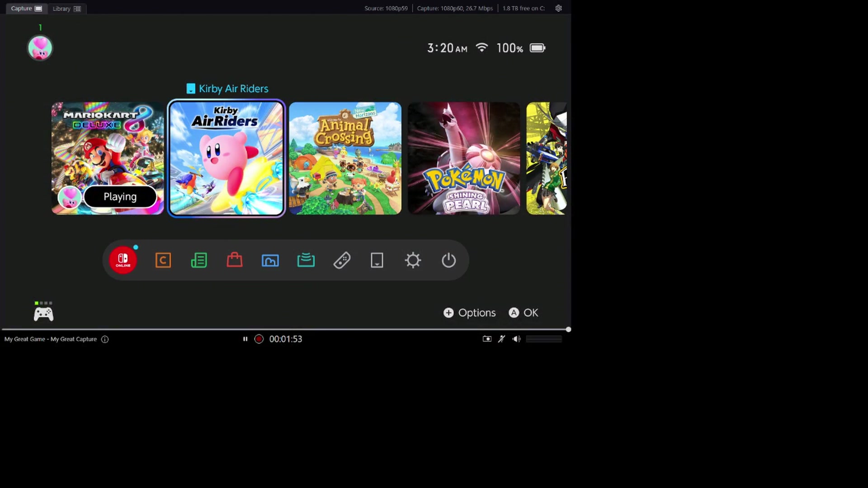Open the Virtual Game Cards icon
868x488 pixels.
[377, 260]
